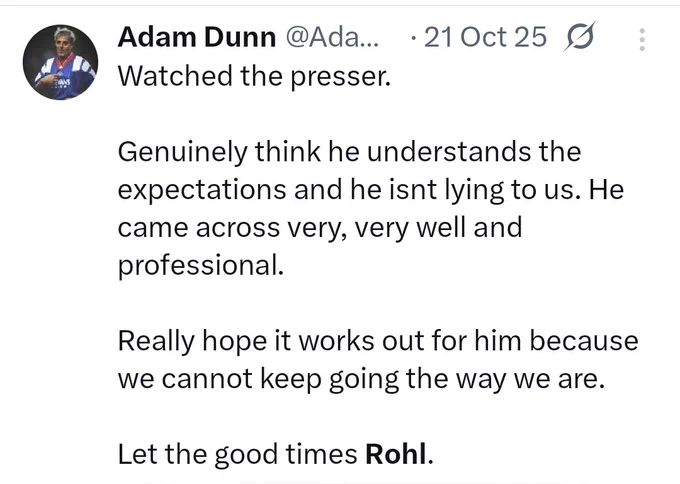Select the word "expectations"

[x=202, y=191]
